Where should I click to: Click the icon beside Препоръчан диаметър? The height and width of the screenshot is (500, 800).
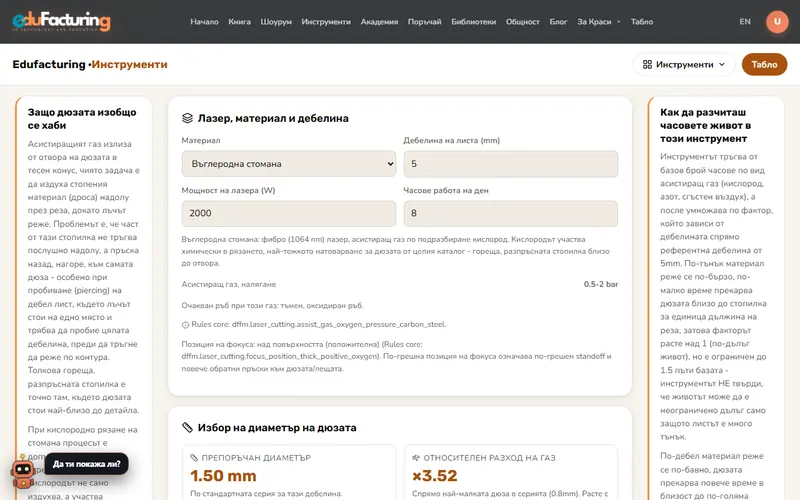coord(194,458)
